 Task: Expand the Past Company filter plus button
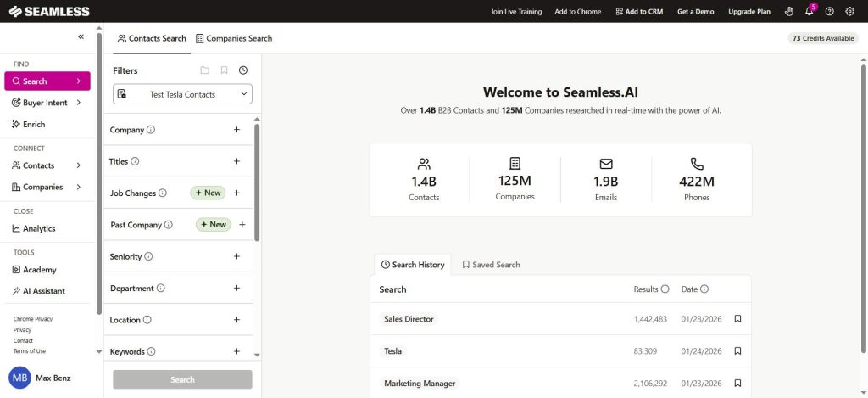point(242,225)
